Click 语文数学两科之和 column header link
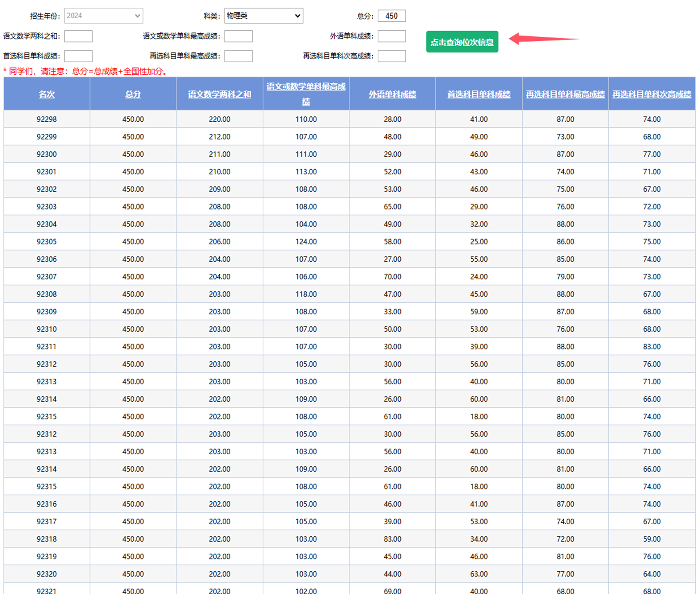 pyautogui.click(x=219, y=94)
